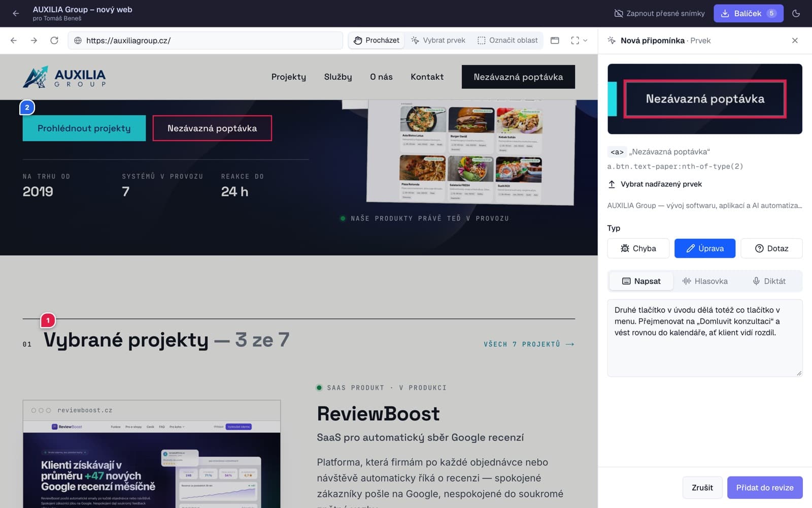Click Prohlédnout projekty button
The height and width of the screenshot is (508, 812).
tap(84, 128)
